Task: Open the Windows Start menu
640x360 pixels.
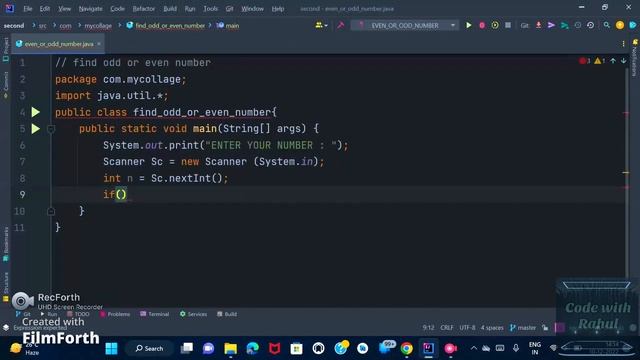Action: click(111, 348)
